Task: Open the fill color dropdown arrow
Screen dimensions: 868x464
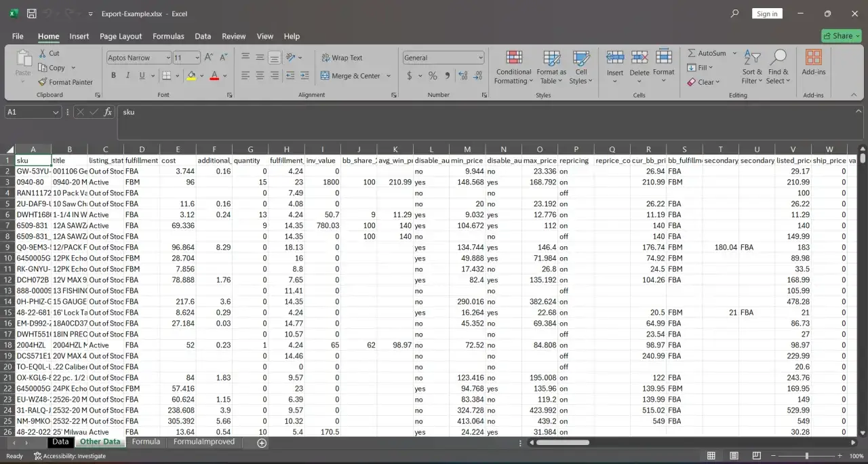Action: (202, 76)
